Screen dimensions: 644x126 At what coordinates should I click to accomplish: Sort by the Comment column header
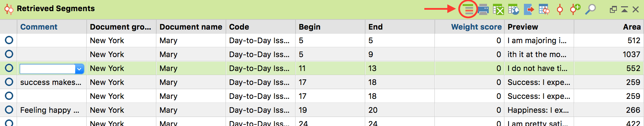39,27
